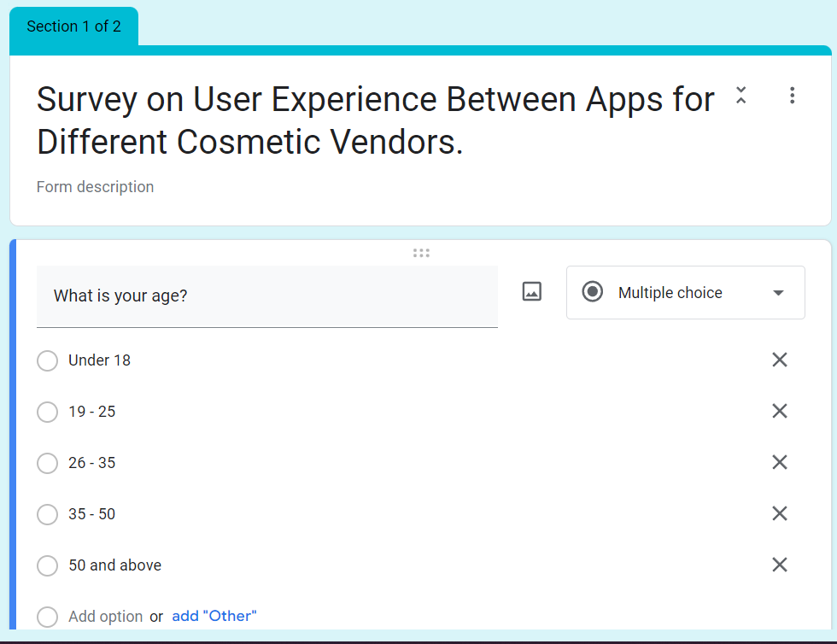The height and width of the screenshot is (644, 837).
Task: Click the 'Form description' field
Action: coord(95,187)
